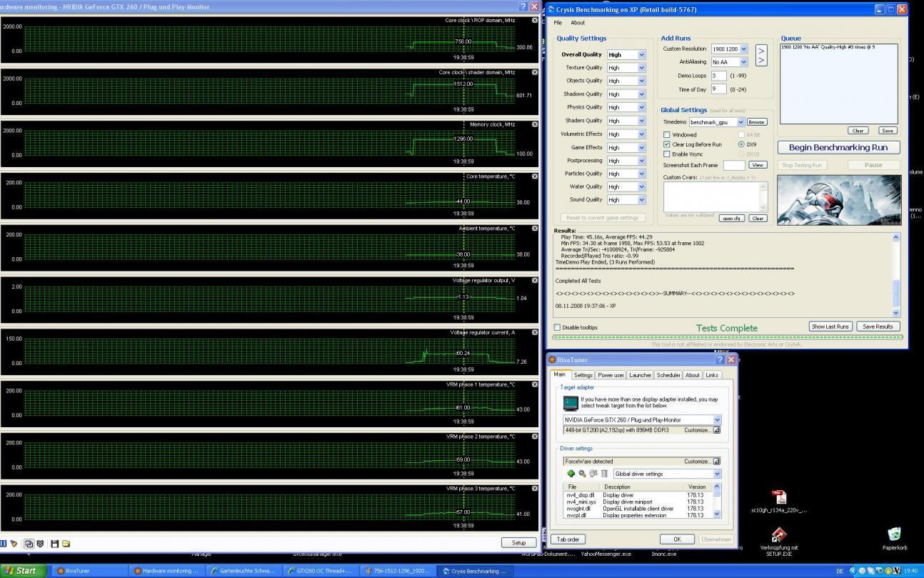Click the pause icon in Hardware monitoring toolbar
This screenshot has width=924, height=578.
[x=4, y=544]
